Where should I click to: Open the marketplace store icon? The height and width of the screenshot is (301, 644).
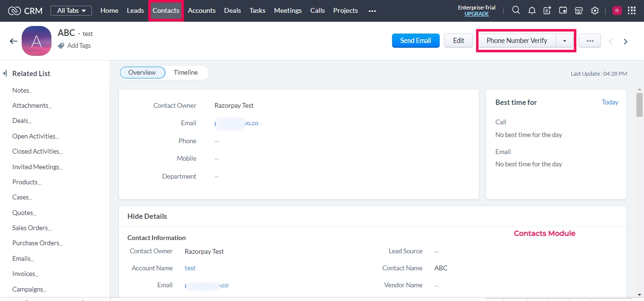pos(579,10)
